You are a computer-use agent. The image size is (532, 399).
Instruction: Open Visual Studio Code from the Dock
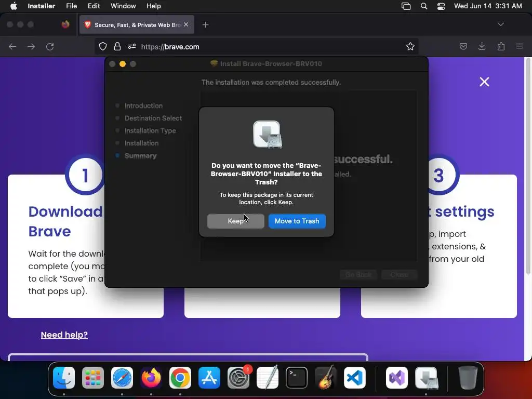354,378
